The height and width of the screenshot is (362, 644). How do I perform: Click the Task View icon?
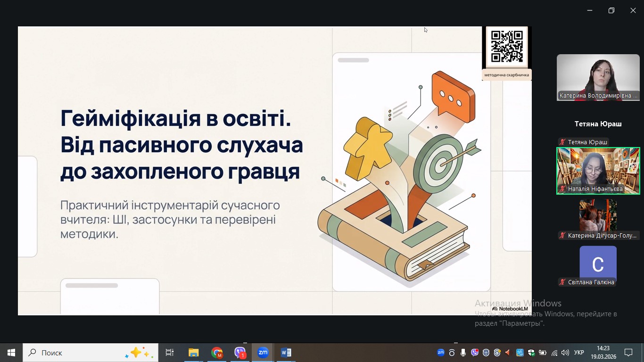170,353
